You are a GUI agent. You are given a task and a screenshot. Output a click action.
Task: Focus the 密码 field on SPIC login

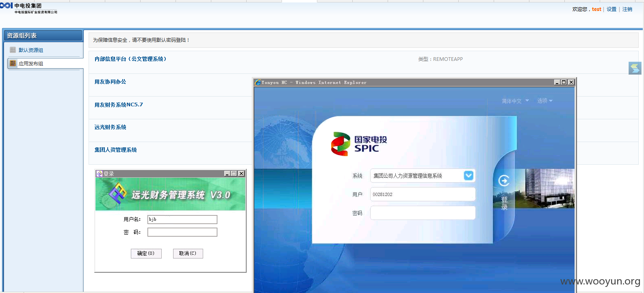click(x=423, y=213)
